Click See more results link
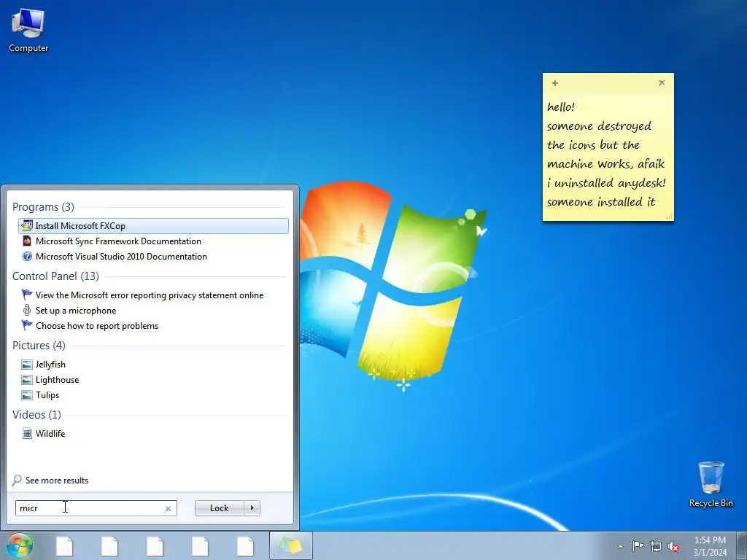This screenshot has width=747, height=560. pyautogui.click(x=57, y=481)
